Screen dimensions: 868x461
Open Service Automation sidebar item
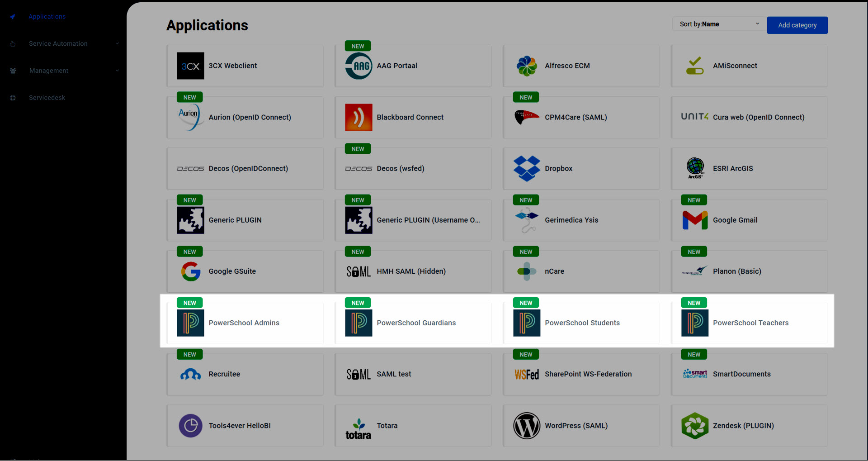coord(58,44)
